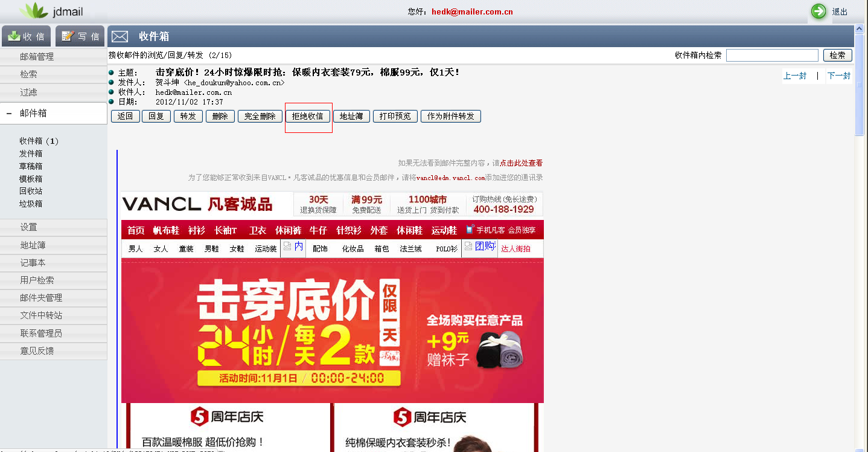868x452 pixels.
Task: Open 收信 with the inbox tray icon
Action: 27,36
